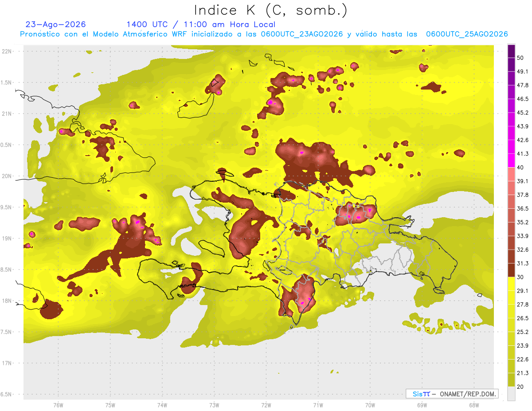Click the latitude label "9.5N"

tap(6, 207)
